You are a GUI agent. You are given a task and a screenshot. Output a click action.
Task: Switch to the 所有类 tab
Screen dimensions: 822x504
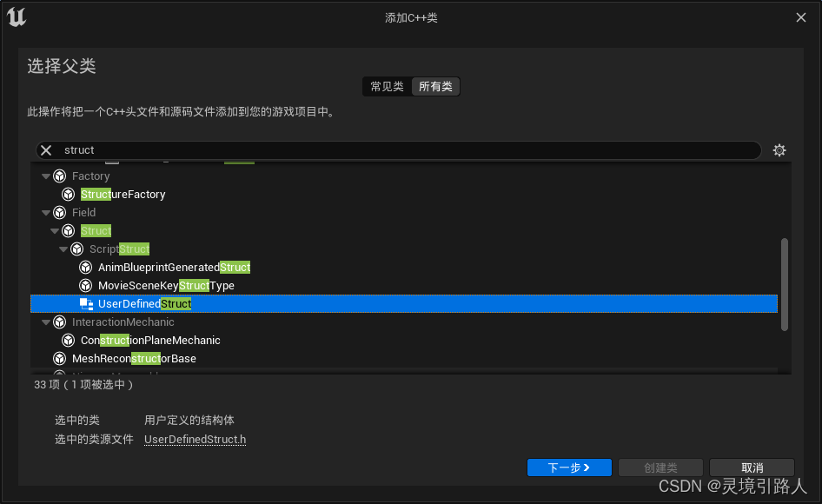click(435, 86)
